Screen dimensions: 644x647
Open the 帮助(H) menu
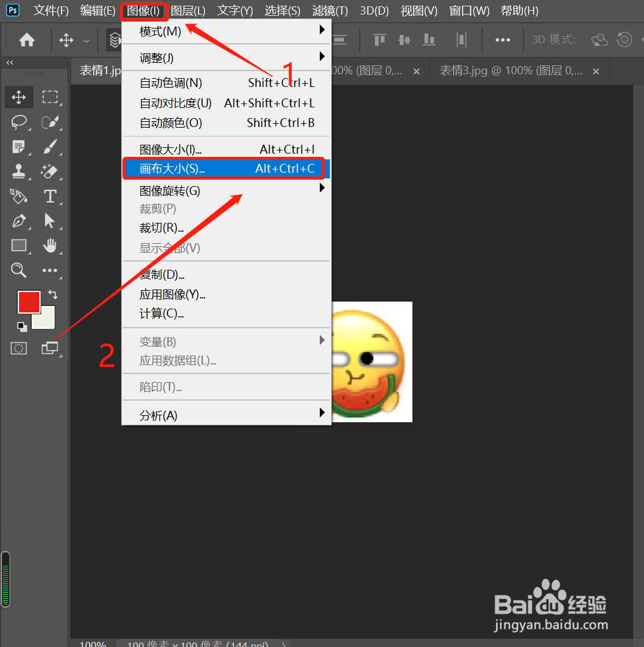[520, 11]
